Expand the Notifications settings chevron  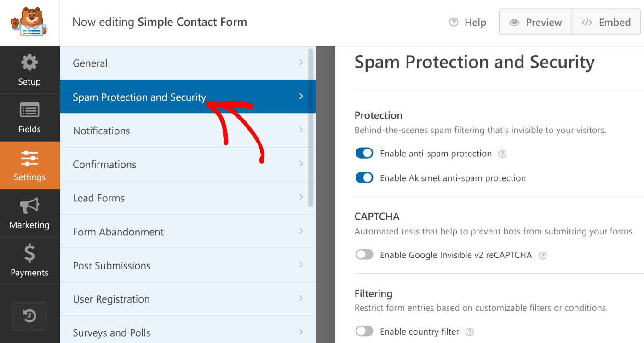pos(301,130)
